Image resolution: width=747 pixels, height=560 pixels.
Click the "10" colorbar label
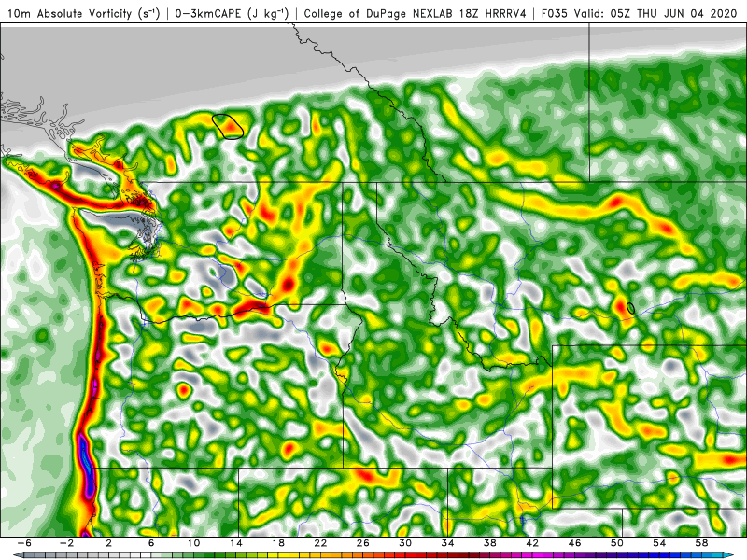tap(193, 543)
